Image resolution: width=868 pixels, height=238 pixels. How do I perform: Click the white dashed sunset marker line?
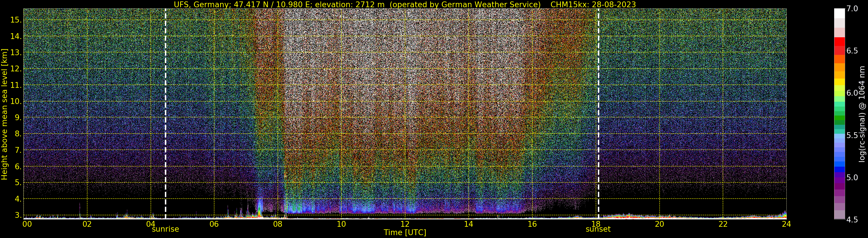coord(598,114)
